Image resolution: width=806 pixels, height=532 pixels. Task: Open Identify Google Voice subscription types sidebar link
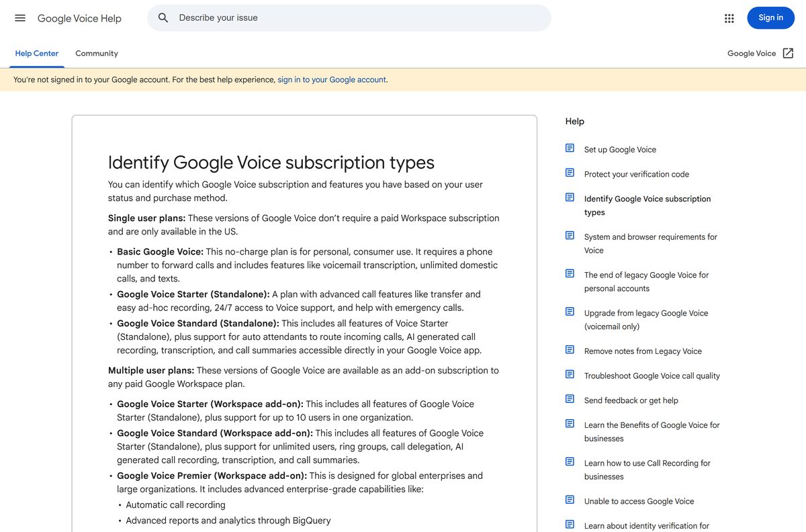647,206
